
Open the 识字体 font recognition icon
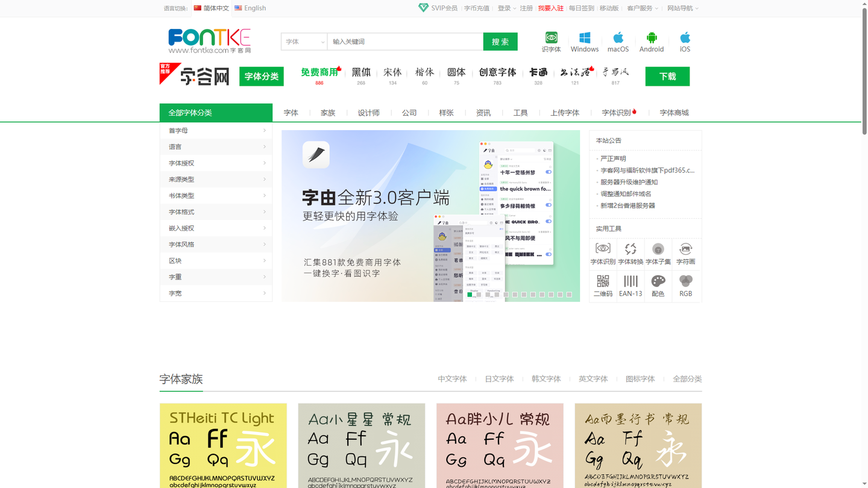pyautogui.click(x=551, y=42)
